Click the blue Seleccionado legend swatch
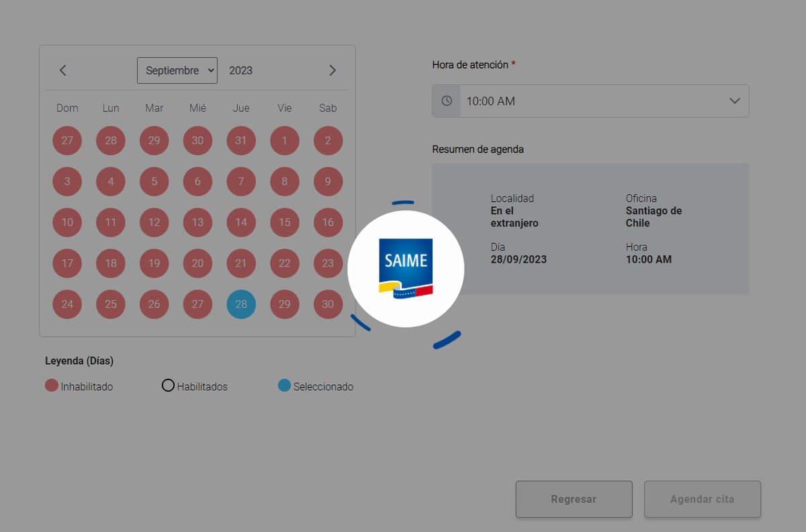Image resolution: width=806 pixels, height=532 pixels. coord(284,386)
